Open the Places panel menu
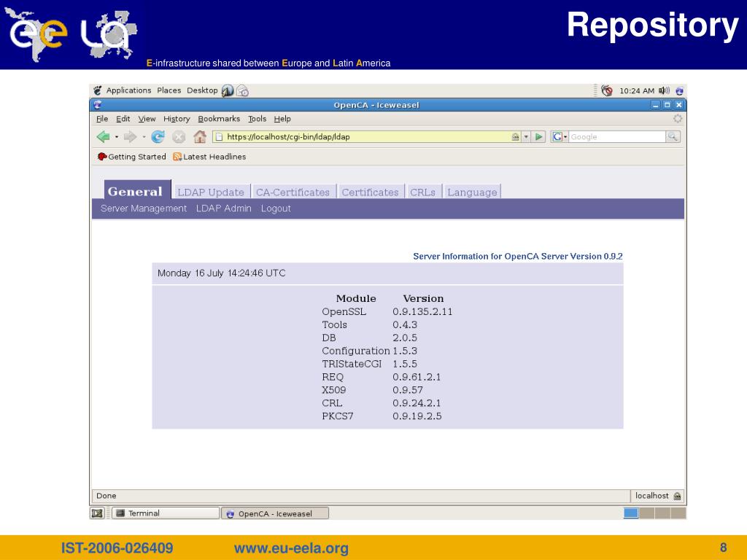747x560 pixels. (169, 90)
